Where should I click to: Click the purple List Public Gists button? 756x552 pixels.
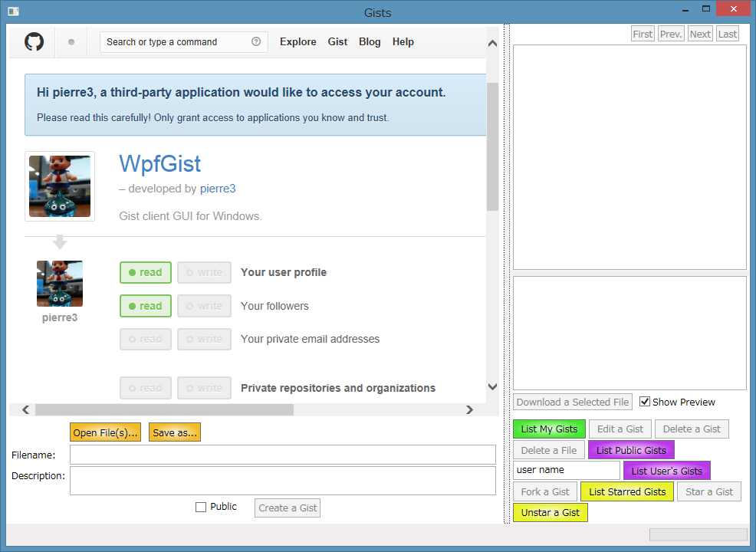(631, 450)
